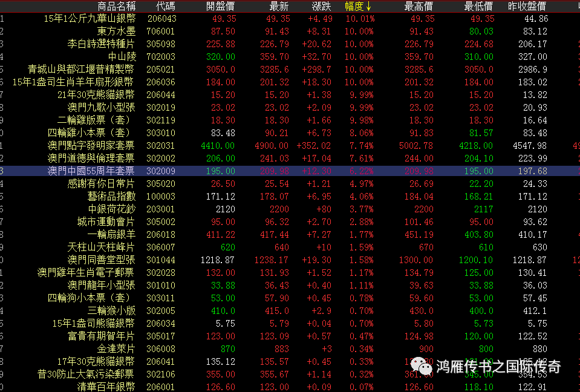Viewport: 580px width, 392px height.
Task: Click change value +352.02
Action: (x=314, y=146)
